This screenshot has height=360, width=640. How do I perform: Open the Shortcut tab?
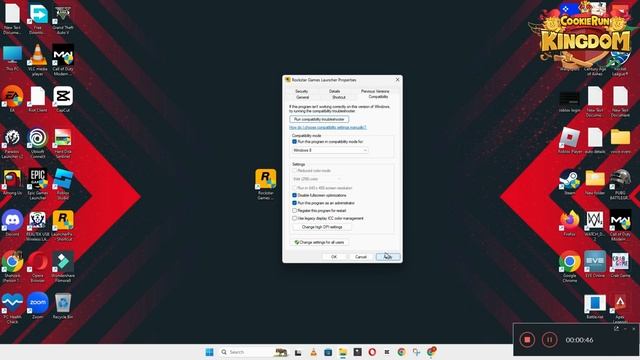click(339, 98)
